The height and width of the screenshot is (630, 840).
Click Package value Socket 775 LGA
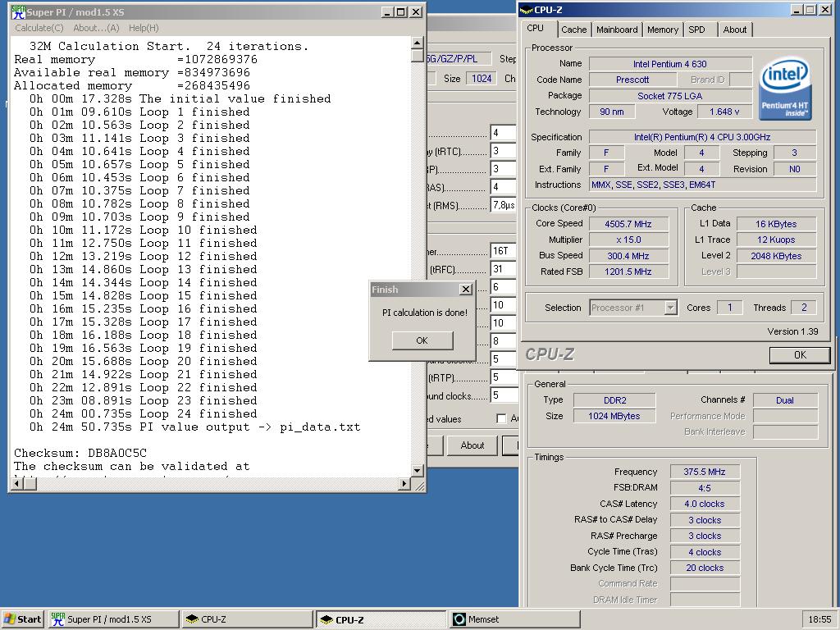click(x=669, y=95)
